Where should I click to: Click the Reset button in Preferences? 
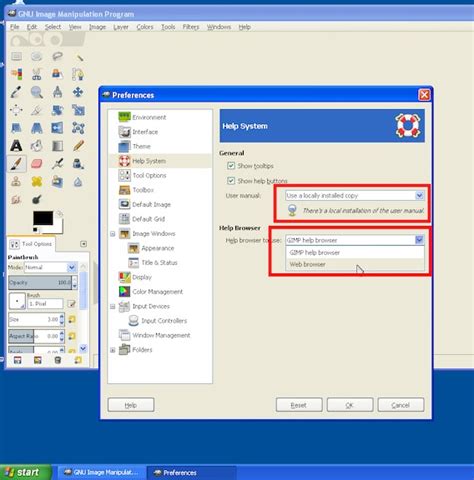coord(299,405)
